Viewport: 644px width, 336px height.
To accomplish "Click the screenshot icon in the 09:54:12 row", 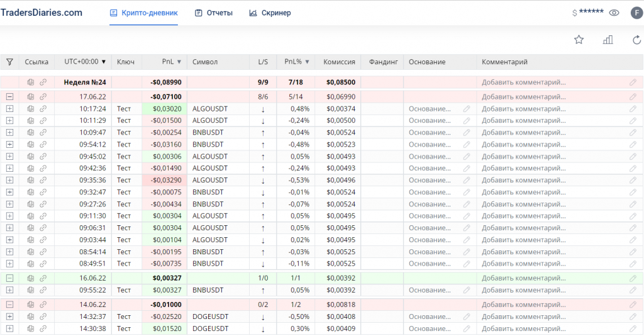I will tap(30, 144).
